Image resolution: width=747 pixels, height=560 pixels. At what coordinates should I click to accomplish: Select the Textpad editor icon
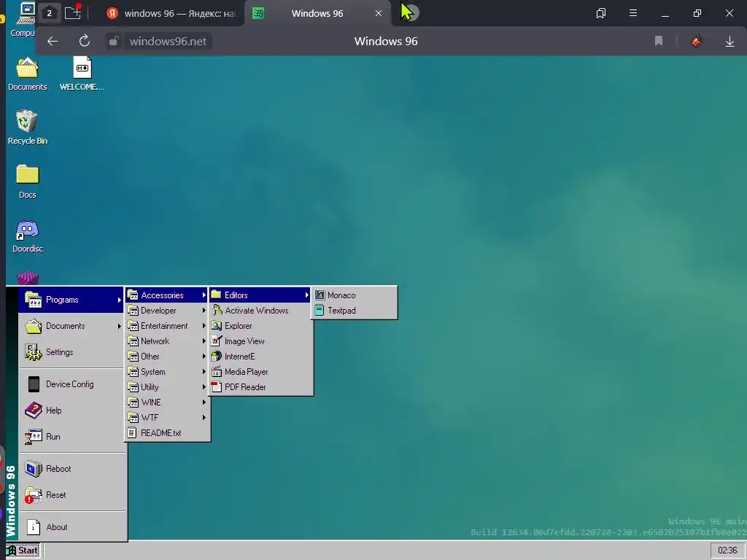[x=320, y=311]
